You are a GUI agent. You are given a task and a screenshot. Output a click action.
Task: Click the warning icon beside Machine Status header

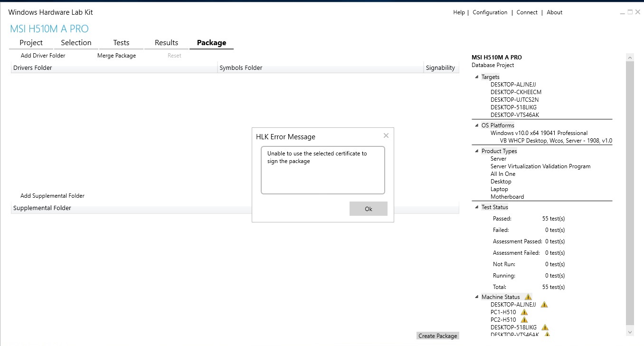point(527,297)
